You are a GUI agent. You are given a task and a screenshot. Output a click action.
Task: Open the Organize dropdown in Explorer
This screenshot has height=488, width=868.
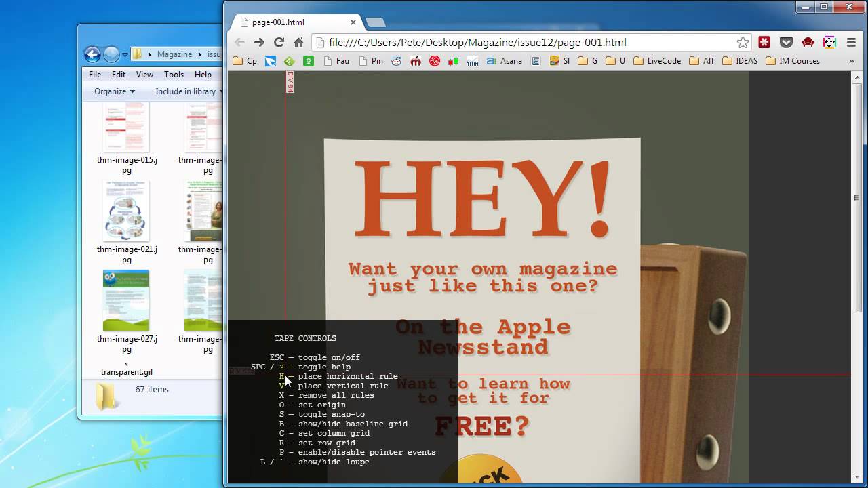(115, 91)
